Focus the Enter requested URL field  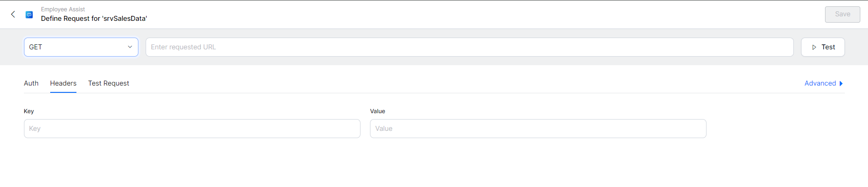[x=469, y=47]
